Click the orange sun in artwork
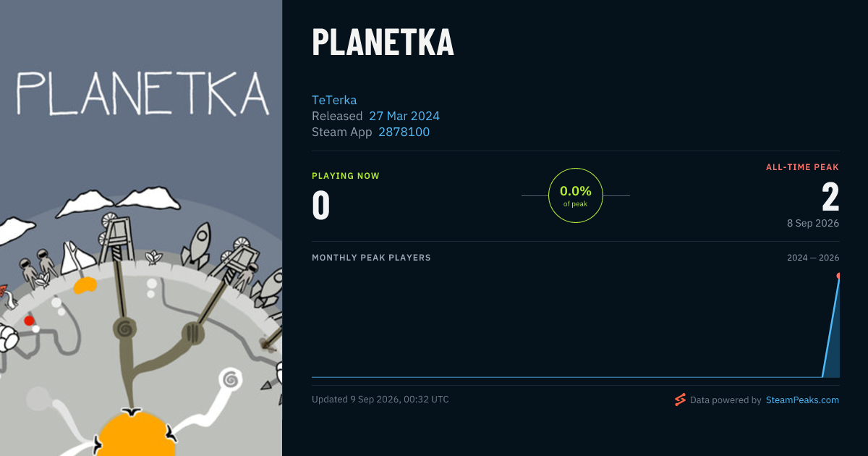The height and width of the screenshot is (456, 868). 135,433
